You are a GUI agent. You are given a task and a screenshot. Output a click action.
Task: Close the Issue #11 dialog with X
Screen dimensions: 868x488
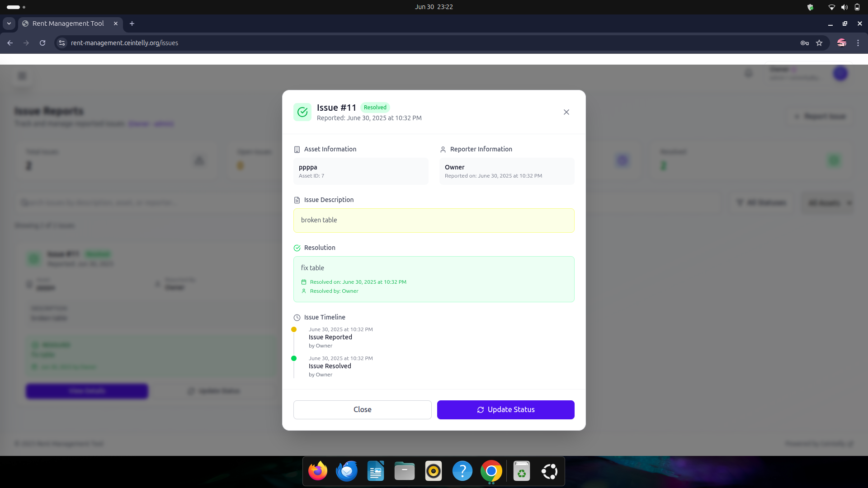566,112
